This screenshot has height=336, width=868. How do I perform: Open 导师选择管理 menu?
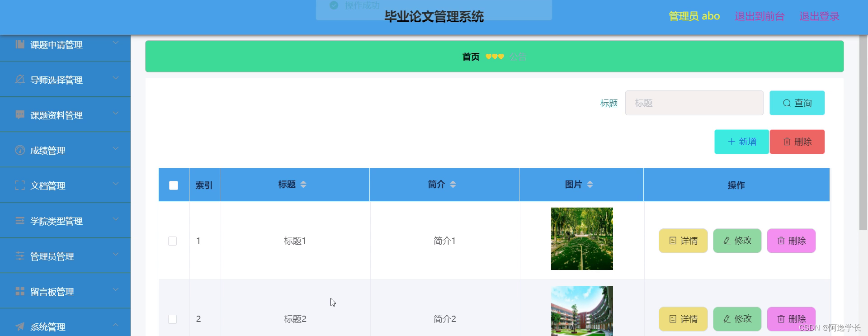(x=65, y=79)
